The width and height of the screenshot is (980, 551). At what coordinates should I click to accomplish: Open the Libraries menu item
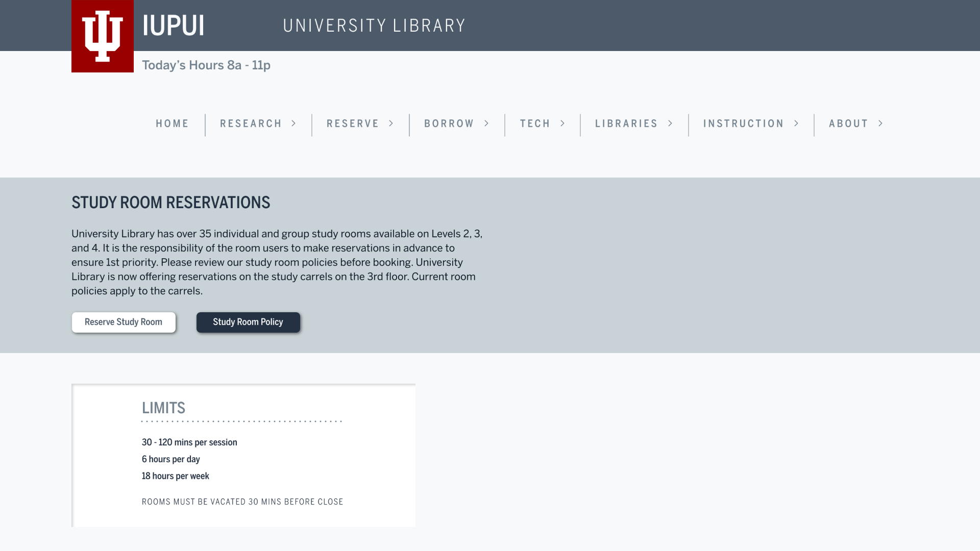[626, 123]
